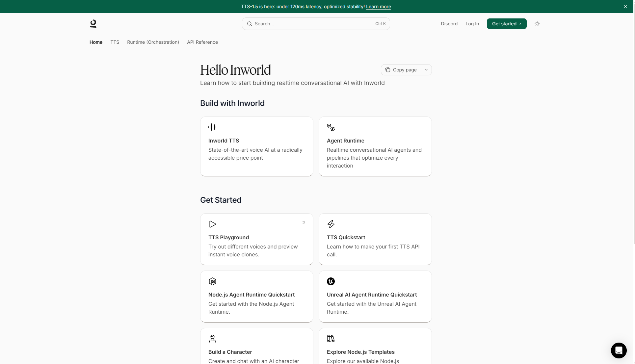Screen dimensions: 635x364
Task: Switch to the TTS tab
Action: click(x=115, y=42)
